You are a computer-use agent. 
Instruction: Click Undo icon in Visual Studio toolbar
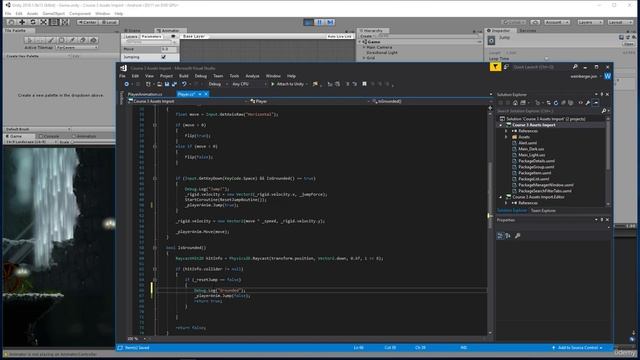[184, 84]
